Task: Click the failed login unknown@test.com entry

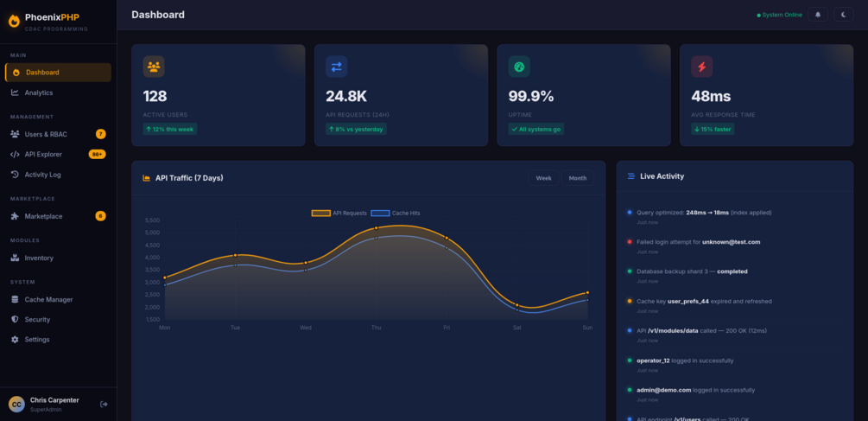Action: [735, 246]
